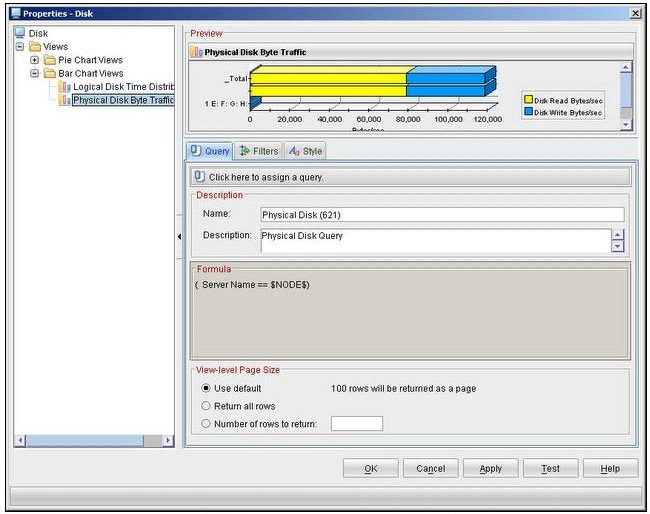Collapse the Bar Chart Views tree node

pos(35,73)
